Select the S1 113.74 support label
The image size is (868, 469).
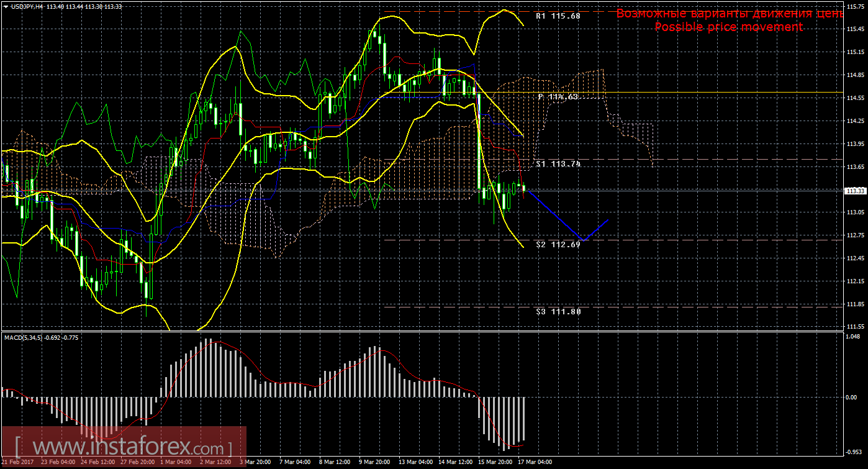coord(558,164)
